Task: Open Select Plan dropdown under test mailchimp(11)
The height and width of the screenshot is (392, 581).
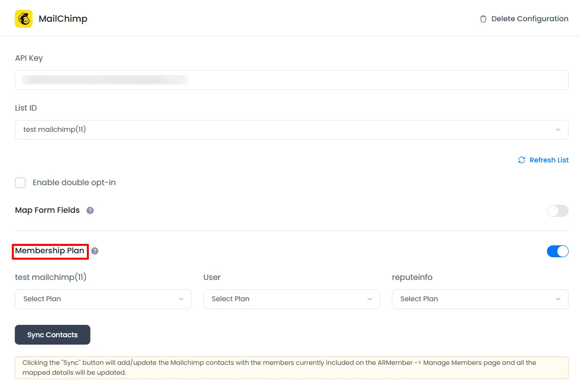Action: (x=103, y=299)
